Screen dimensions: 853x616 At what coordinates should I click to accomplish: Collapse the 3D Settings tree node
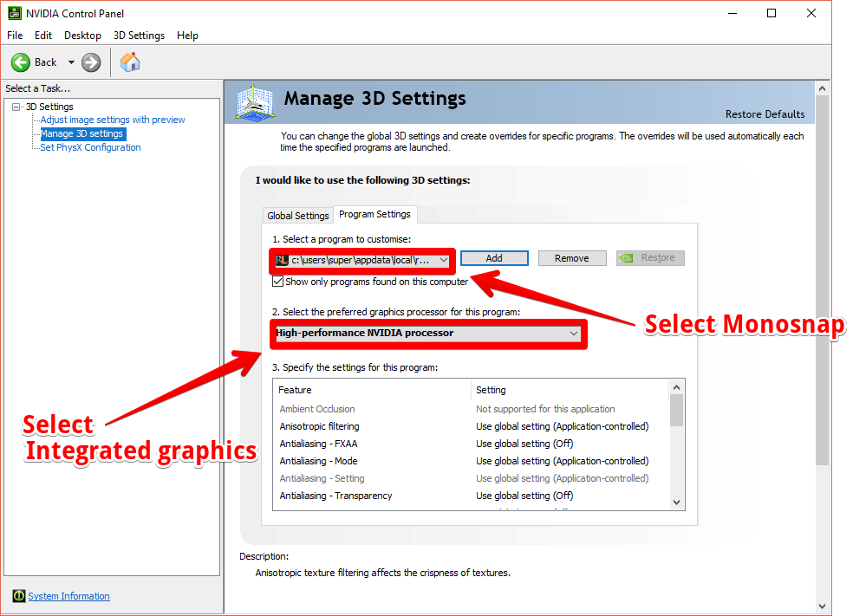(16, 107)
